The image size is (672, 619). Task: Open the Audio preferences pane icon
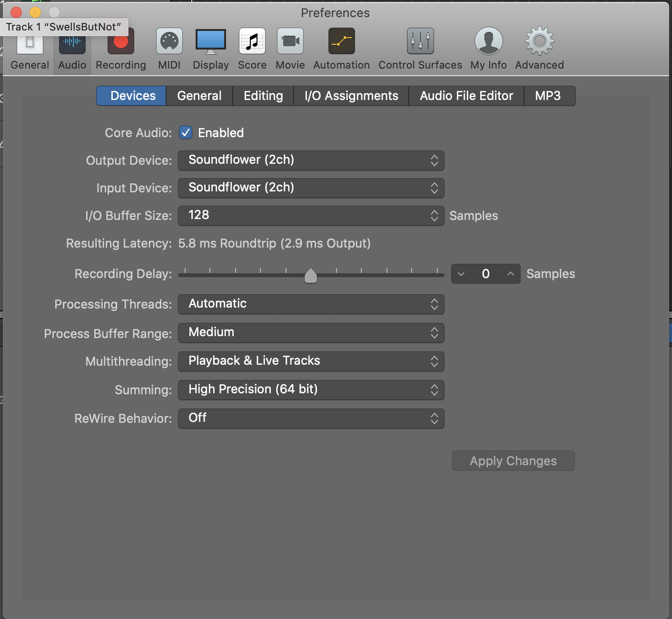(72, 45)
